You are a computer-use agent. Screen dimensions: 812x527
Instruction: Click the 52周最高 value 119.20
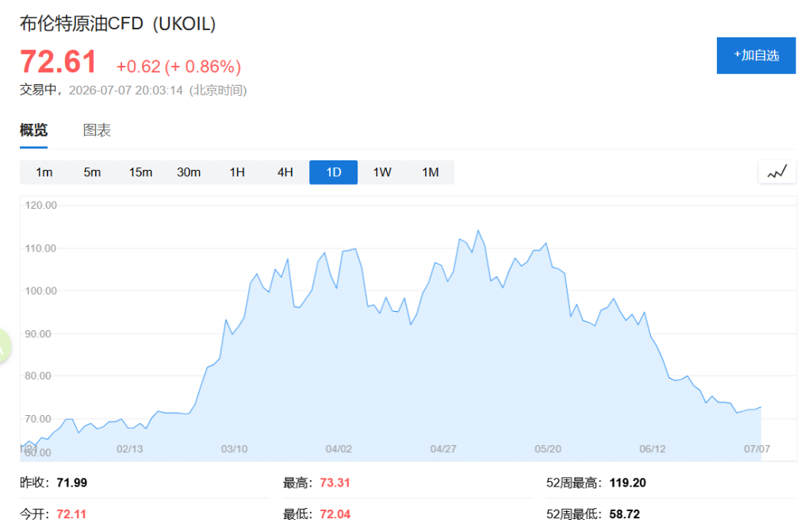[x=628, y=483]
